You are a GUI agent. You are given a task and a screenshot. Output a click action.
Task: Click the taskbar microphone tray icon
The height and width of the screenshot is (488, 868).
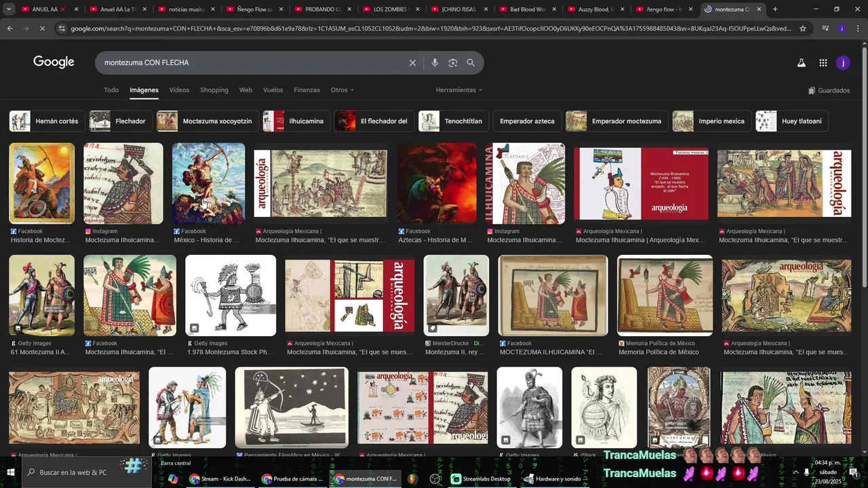806,472
